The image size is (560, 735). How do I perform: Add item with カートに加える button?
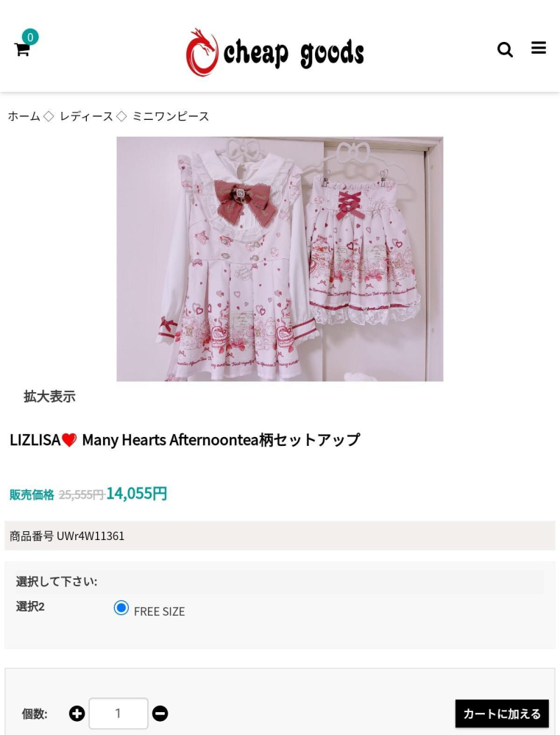click(502, 714)
